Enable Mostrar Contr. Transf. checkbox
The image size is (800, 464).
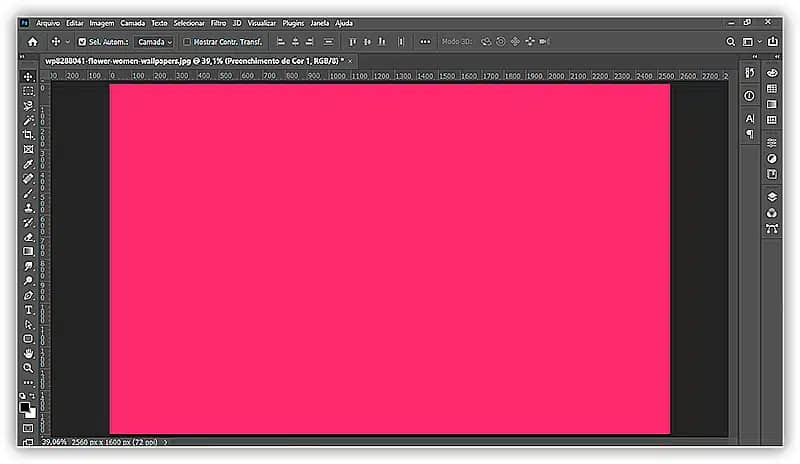click(x=187, y=42)
